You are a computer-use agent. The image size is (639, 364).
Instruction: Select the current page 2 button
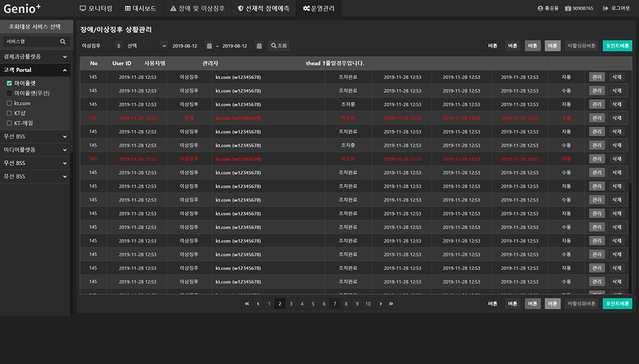pyautogui.click(x=280, y=304)
